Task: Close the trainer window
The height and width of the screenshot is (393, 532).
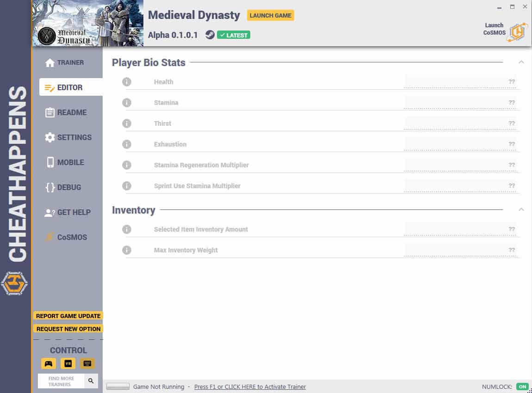Action: pos(525,7)
